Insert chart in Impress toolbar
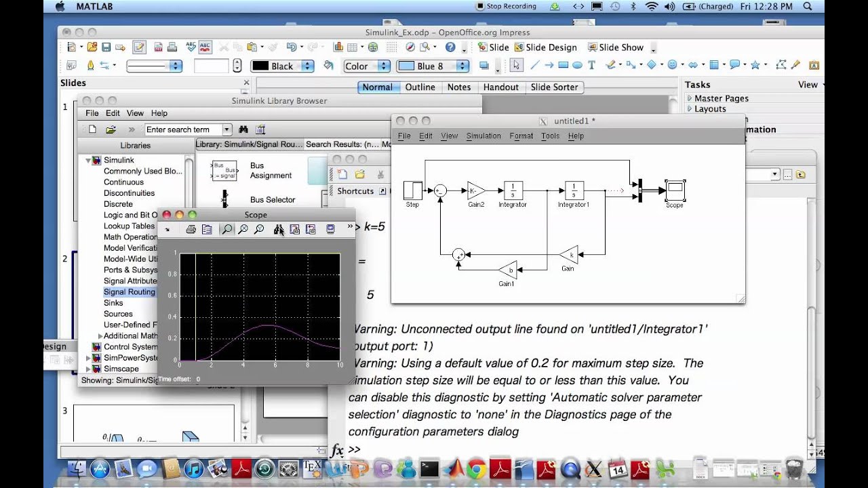Viewport: 868px width, 488px height. click(338, 47)
